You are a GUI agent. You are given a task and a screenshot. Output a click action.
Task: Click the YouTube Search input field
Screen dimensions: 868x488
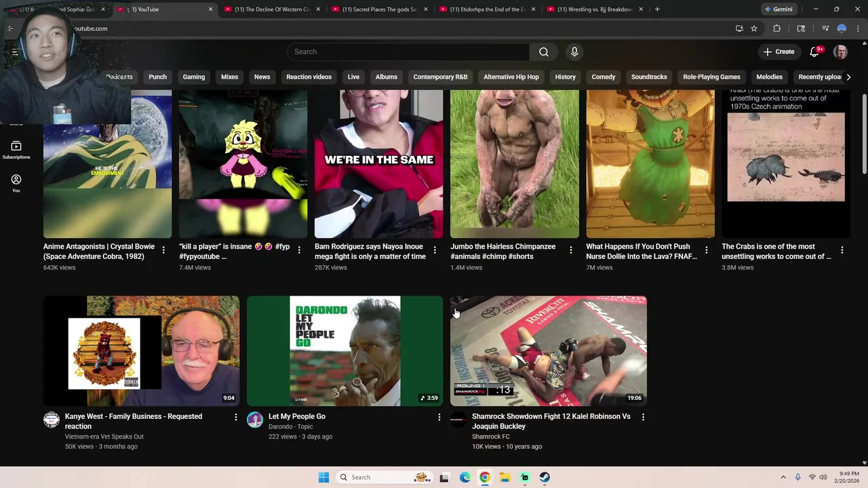click(408, 52)
